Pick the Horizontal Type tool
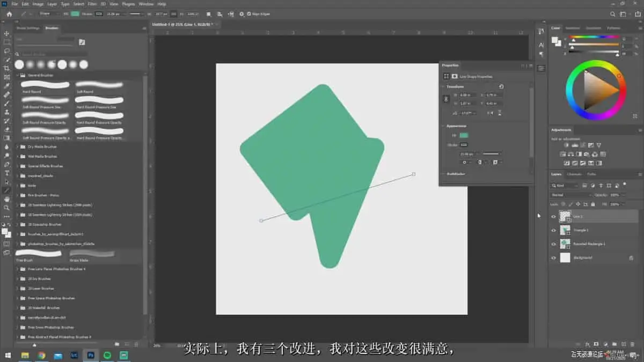Image resolution: width=644 pixels, height=362 pixels. [x=7, y=173]
